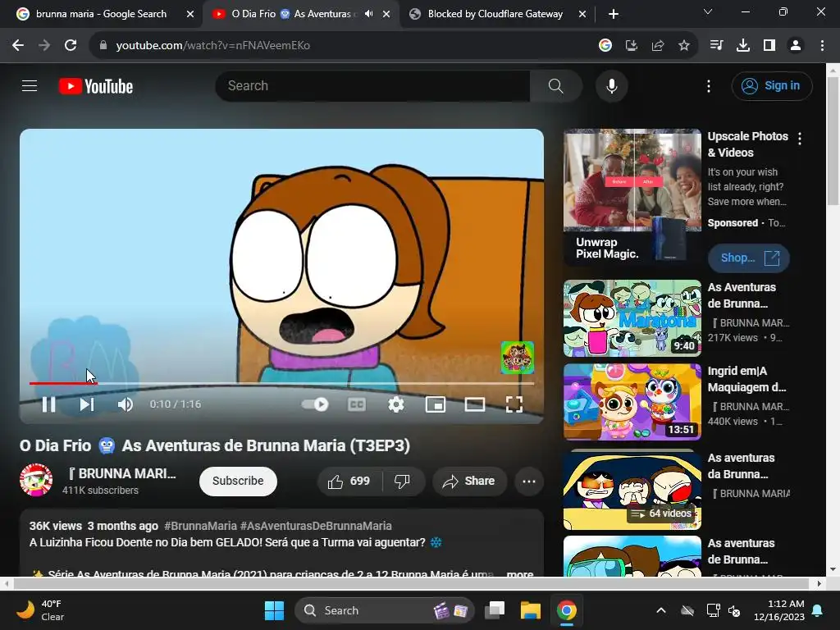Go back to the previous page

click(x=18, y=46)
